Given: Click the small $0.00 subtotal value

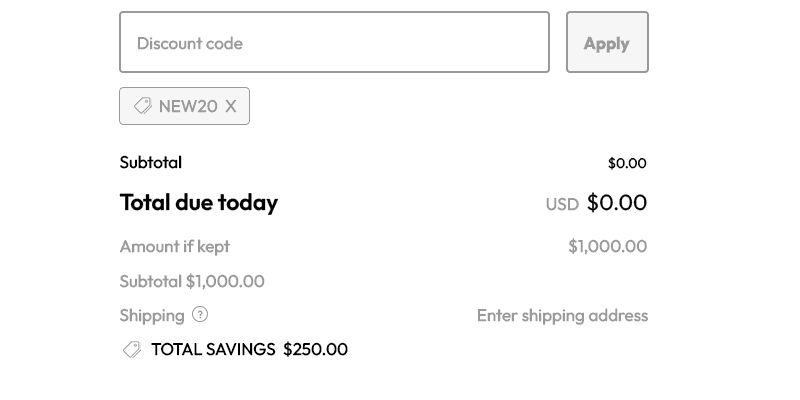Looking at the screenshot, I should point(627,163).
